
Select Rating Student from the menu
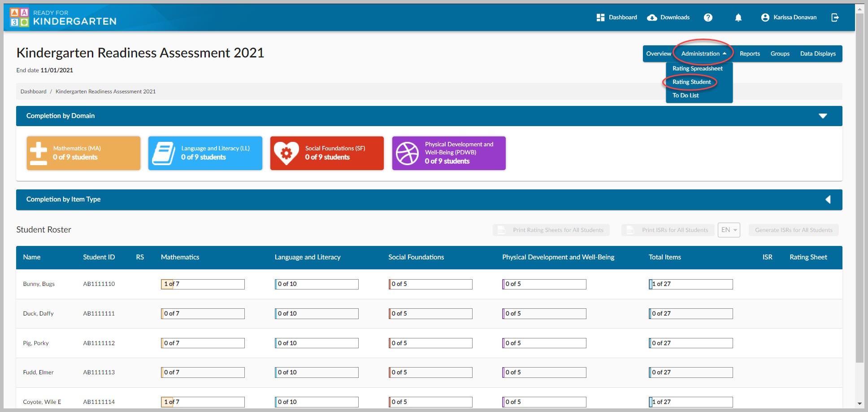pyautogui.click(x=691, y=82)
